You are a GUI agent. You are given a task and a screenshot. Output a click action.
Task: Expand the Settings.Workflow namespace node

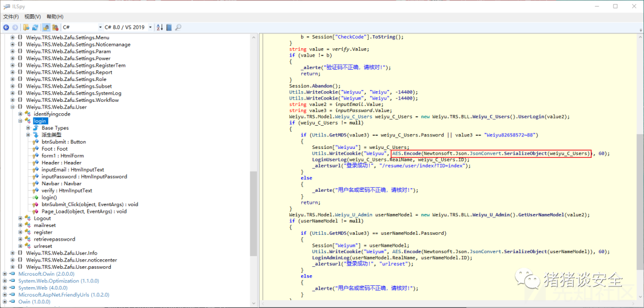click(13, 100)
